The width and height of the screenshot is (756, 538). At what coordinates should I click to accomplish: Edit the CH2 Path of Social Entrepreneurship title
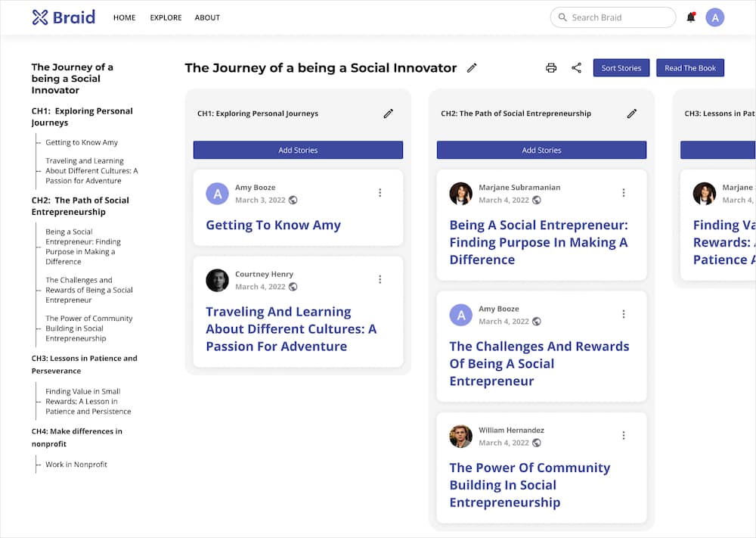(x=631, y=114)
